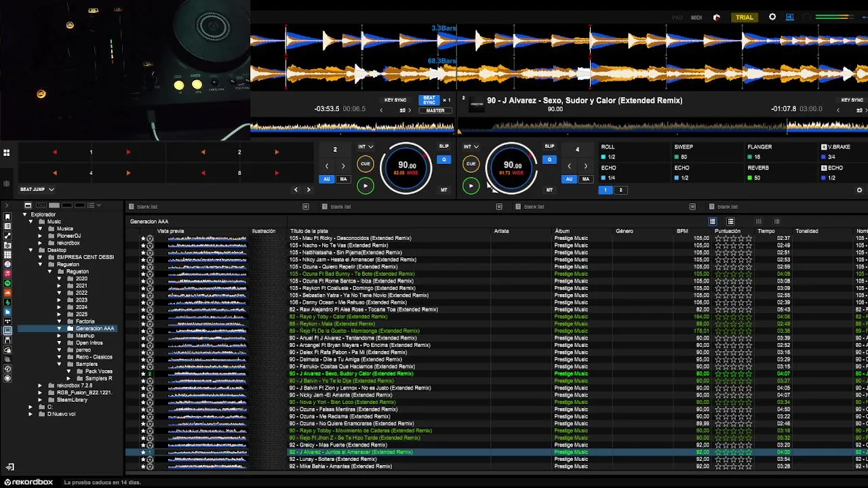Enable AU mode on deck 2
868x488 pixels.
pyautogui.click(x=568, y=179)
